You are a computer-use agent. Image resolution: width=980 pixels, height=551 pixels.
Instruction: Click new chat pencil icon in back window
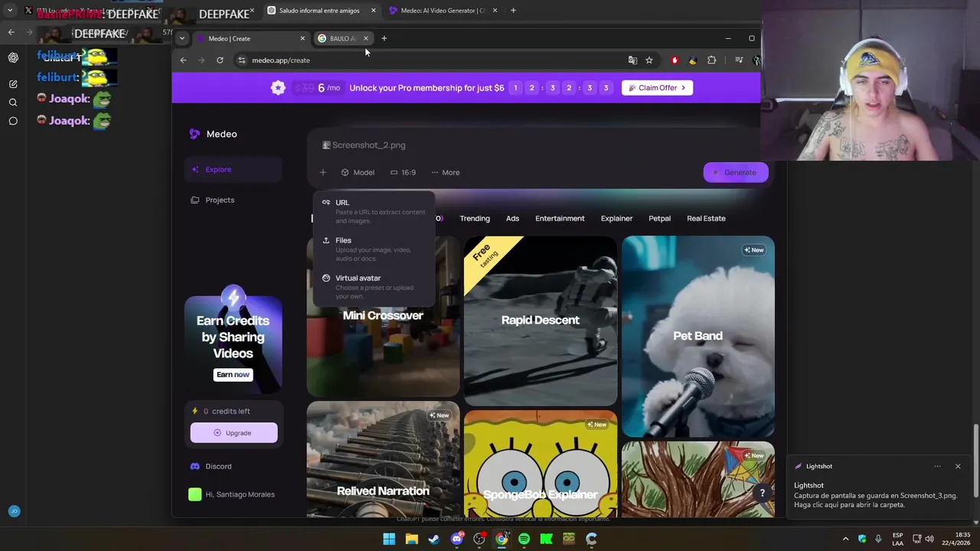coord(13,84)
